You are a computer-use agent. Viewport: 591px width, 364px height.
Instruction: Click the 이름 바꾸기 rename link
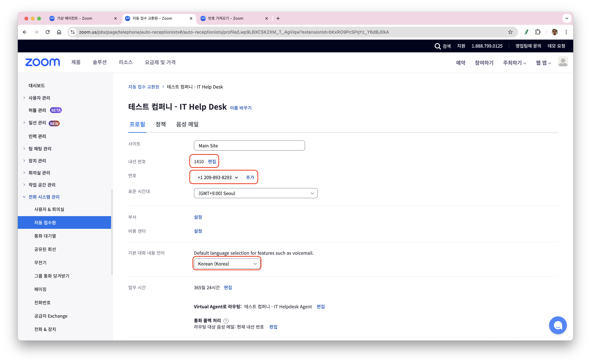[x=240, y=108]
